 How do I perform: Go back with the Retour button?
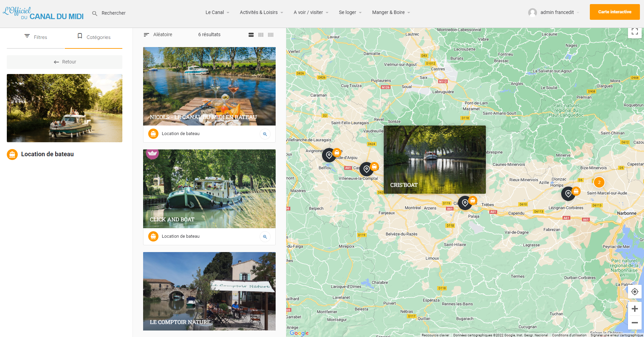tap(64, 62)
